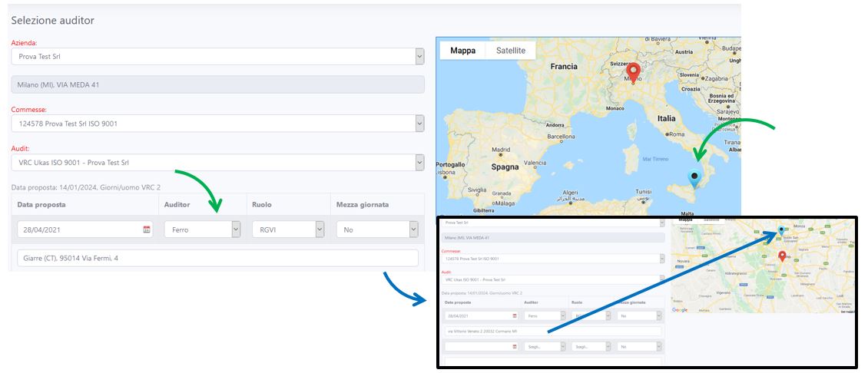Click blue marker in the inset Milan map

pos(781,229)
